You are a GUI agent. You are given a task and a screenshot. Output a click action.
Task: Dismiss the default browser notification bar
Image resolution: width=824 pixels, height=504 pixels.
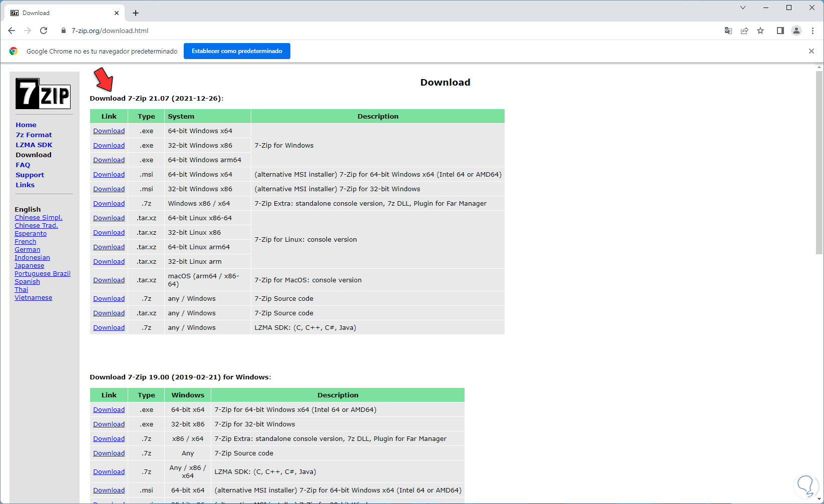(x=811, y=51)
